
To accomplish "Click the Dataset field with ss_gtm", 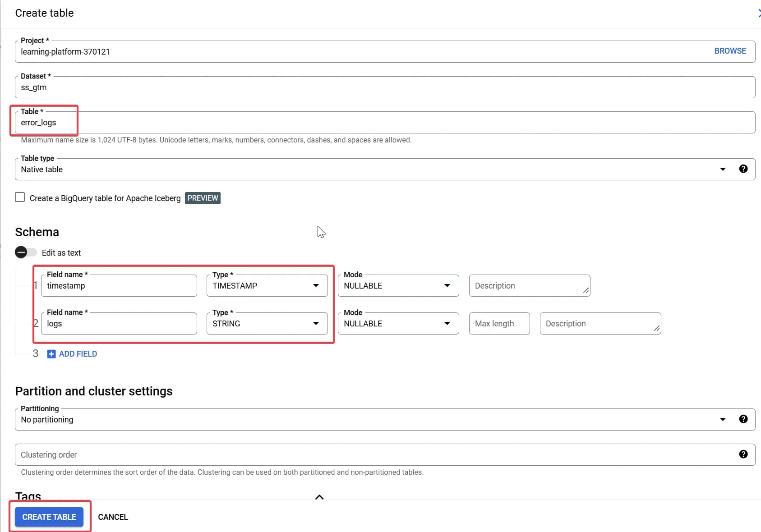I will 385,87.
